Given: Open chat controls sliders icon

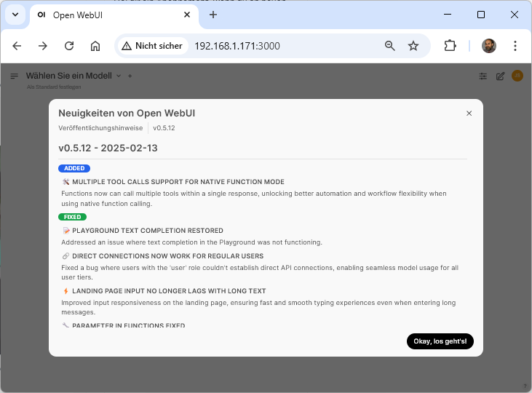Looking at the screenshot, I should [x=483, y=76].
